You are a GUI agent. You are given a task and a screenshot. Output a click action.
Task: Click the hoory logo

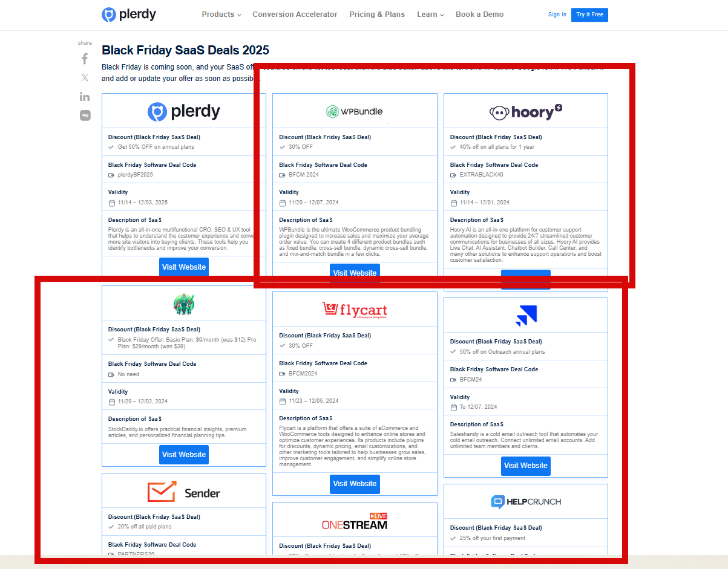(x=526, y=112)
